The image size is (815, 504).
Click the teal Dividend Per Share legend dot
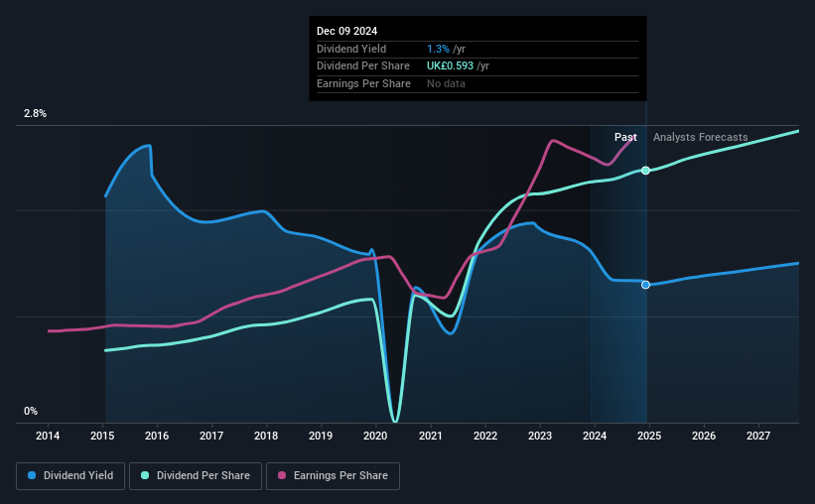(145, 475)
